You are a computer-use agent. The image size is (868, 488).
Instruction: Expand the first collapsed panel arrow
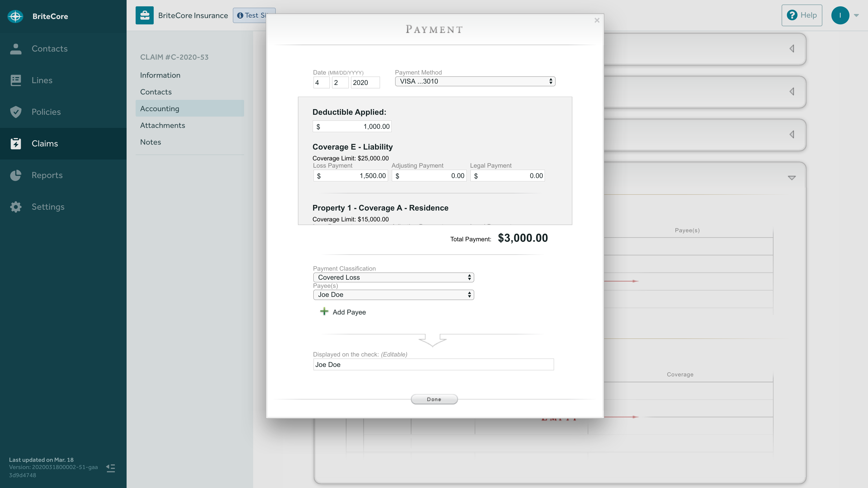[792, 49]
